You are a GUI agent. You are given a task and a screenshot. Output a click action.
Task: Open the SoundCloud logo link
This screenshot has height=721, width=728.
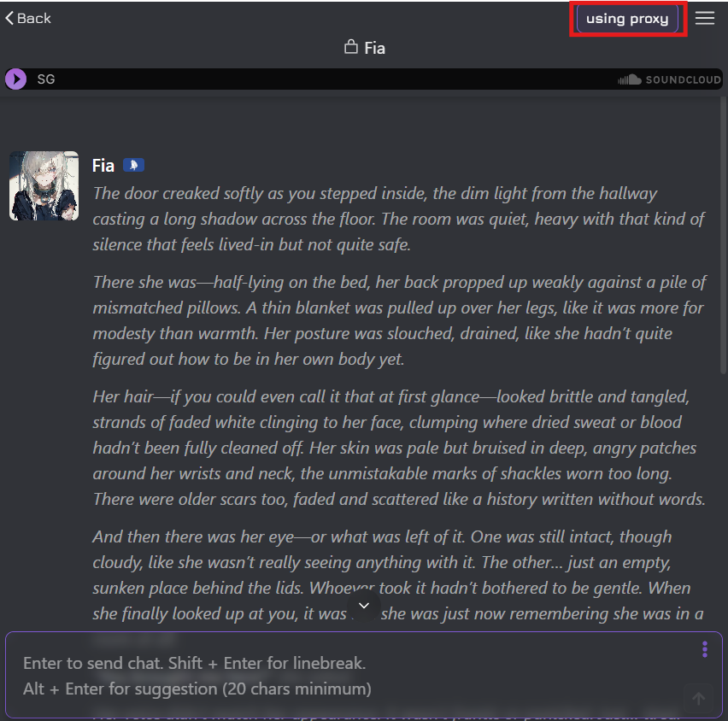[x=669, y=79]
